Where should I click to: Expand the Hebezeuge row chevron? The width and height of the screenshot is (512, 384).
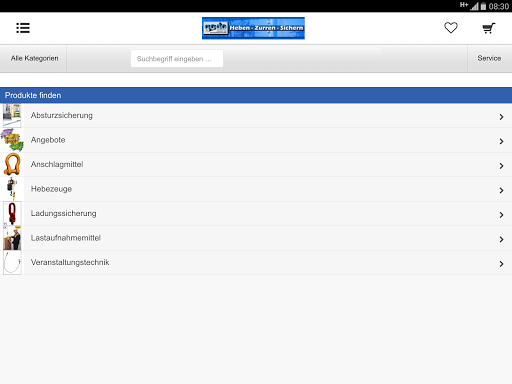click(501, 190)
